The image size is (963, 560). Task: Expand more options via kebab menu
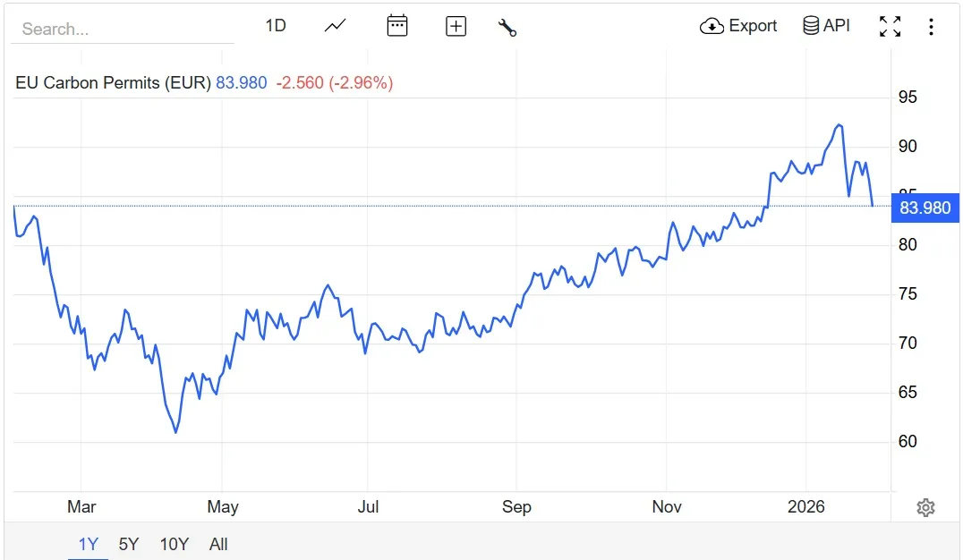(x=931, y=26)
